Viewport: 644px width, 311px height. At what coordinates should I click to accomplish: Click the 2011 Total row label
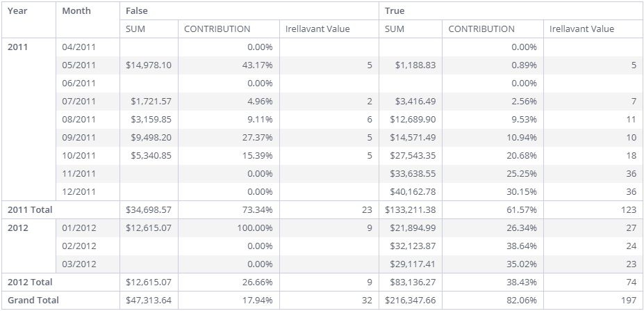coord(30,209)
